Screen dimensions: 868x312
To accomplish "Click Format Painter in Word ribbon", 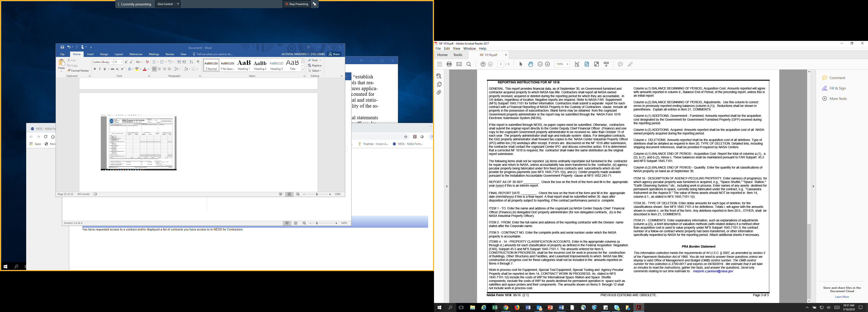I will pyautogui.click(x=78, y=71).
